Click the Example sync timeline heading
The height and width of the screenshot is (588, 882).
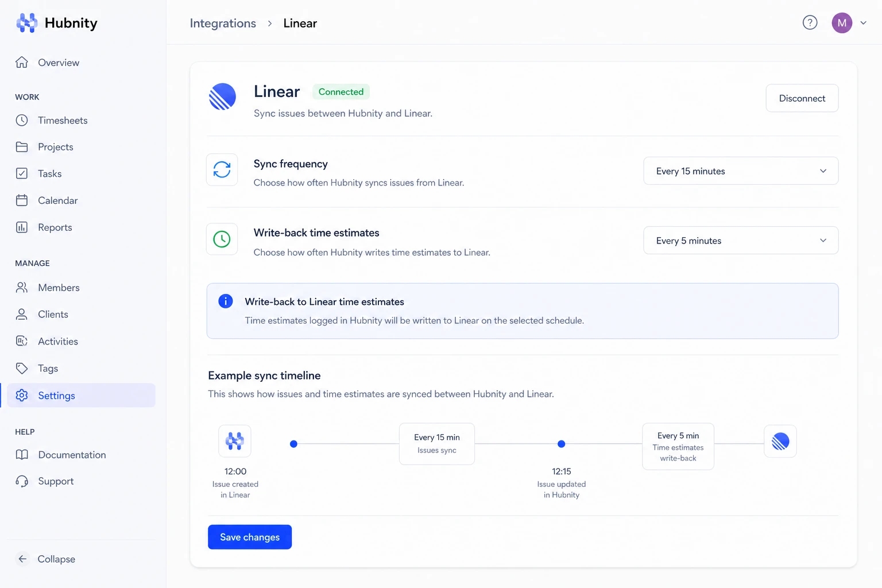[264, 376]
